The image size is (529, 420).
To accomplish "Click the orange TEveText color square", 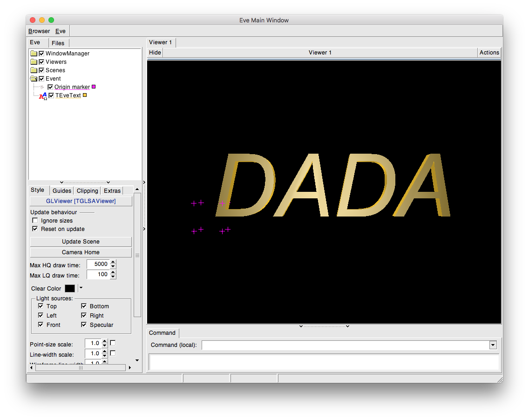I will [85, 95].
